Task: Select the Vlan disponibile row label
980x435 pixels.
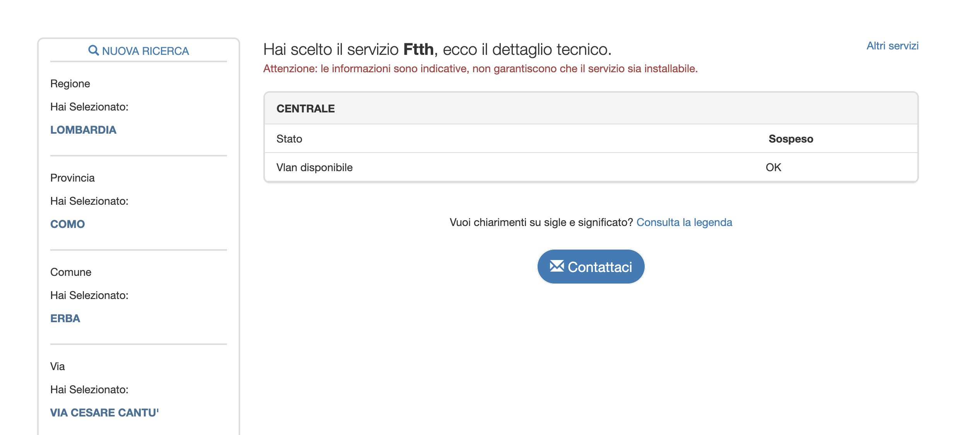Action: point(314,167)
